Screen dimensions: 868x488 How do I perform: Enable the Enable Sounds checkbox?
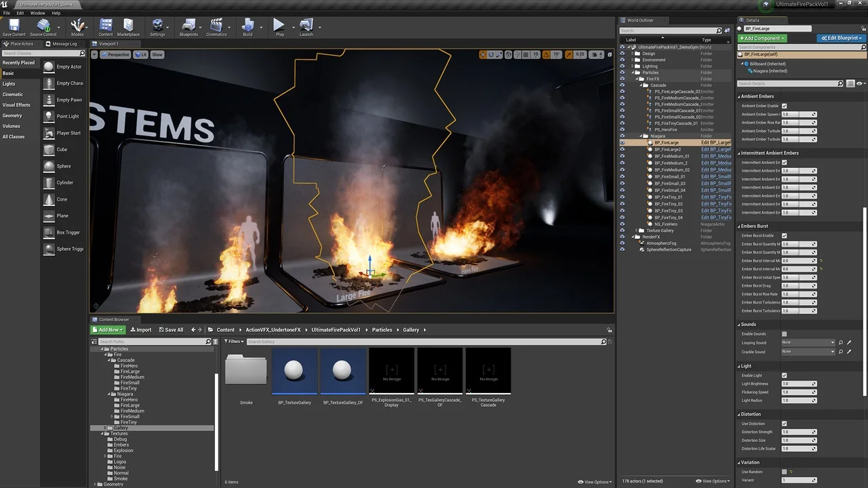[x=785, y=334]
